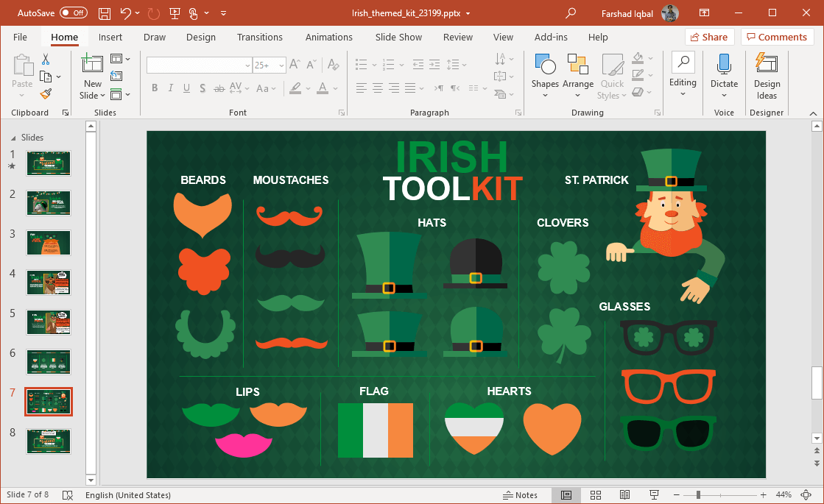824x504 pixels.
Task: Open the Transitions ribbon tab
Action: pyautogui.click(x=259, y=38)
